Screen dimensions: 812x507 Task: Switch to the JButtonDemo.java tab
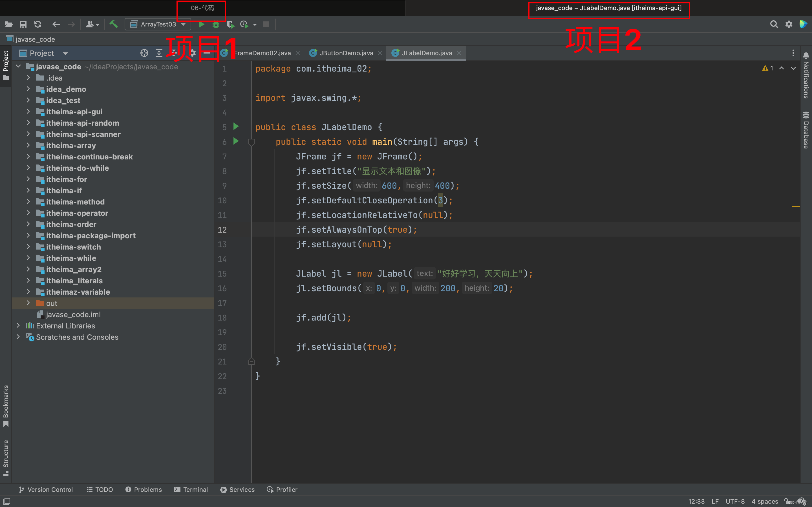(346, 53)
